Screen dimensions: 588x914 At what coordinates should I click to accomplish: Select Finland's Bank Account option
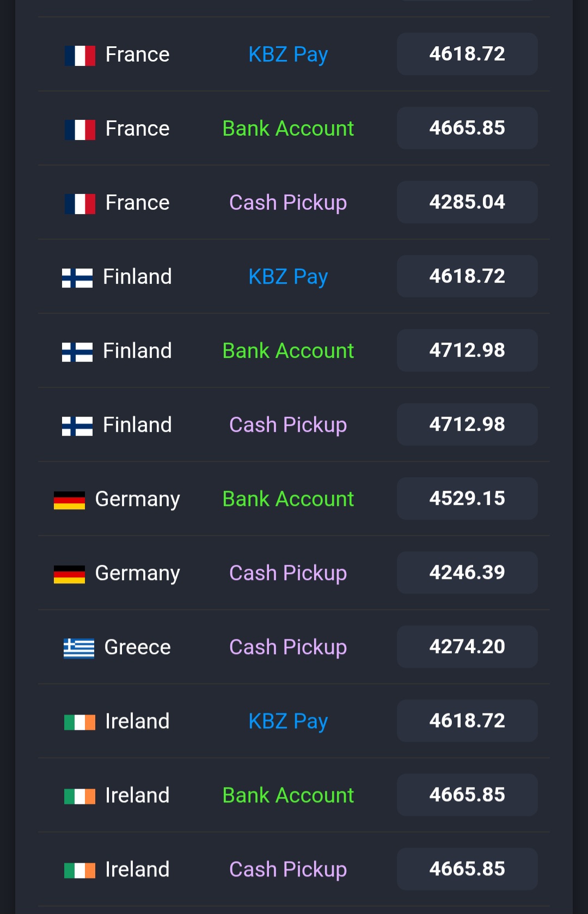[288, 351]
